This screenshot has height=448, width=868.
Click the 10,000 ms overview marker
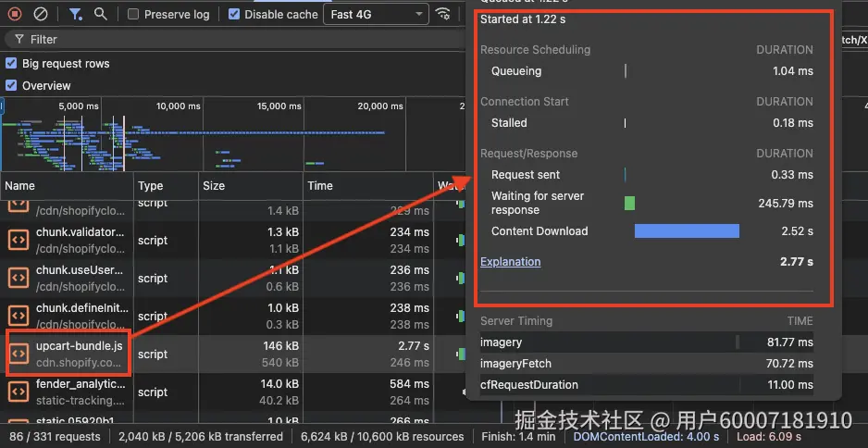(179, 106)
